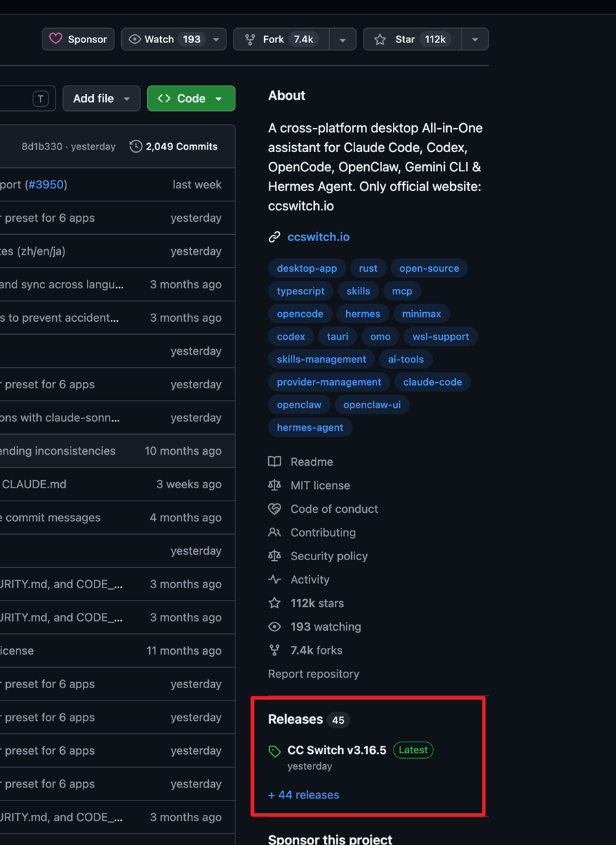Screen dimensions: 616x845
Task: Open the Star lists dropdown arrow
Action: click(x=475, y=39)
